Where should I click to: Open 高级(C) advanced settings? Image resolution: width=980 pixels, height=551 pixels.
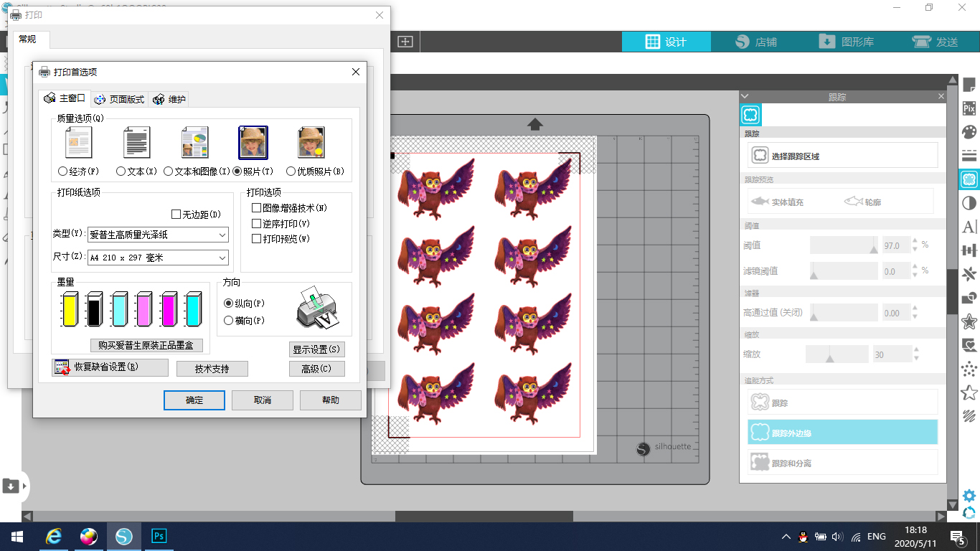[316, 369]
